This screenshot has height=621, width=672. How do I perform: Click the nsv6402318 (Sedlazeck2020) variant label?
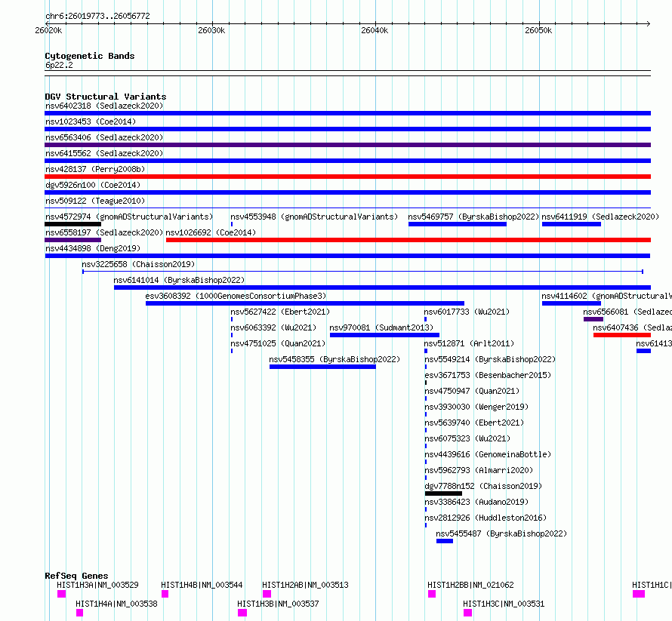point(104,106)
